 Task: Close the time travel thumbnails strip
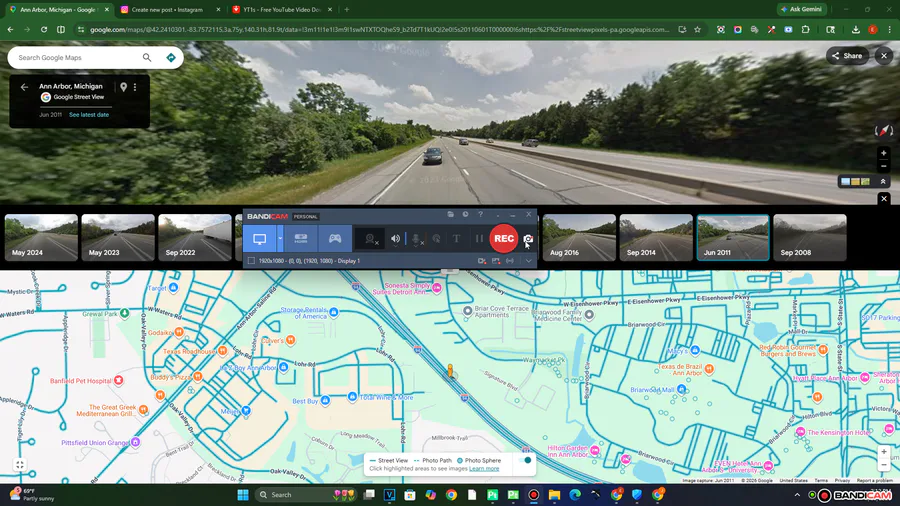(x=884, y=198)
